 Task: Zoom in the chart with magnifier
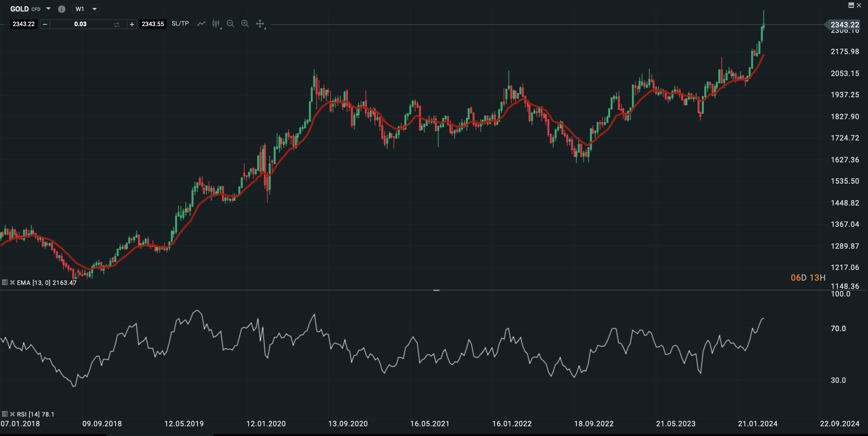pos(245,24)
